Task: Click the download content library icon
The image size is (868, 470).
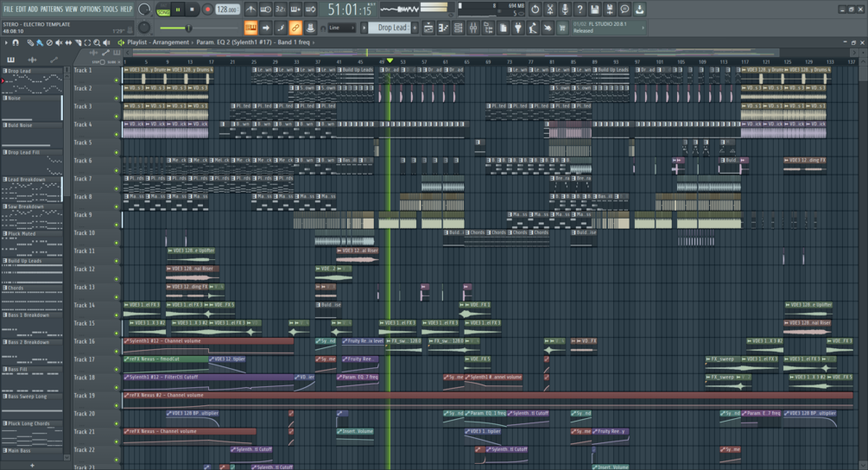Action: coord(639,10)
